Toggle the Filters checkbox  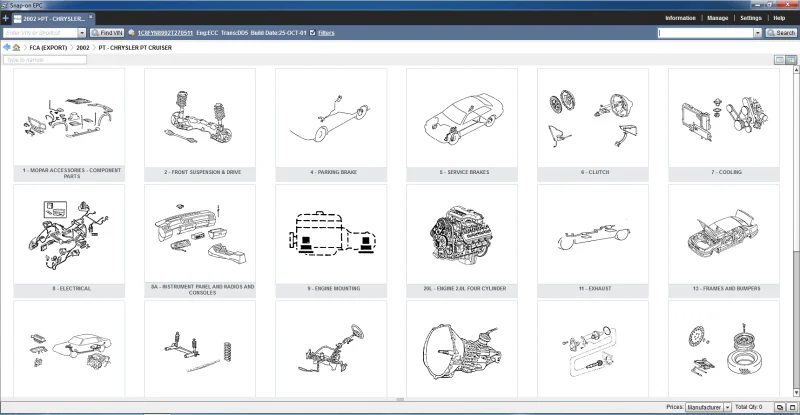(x=313, y=33)
